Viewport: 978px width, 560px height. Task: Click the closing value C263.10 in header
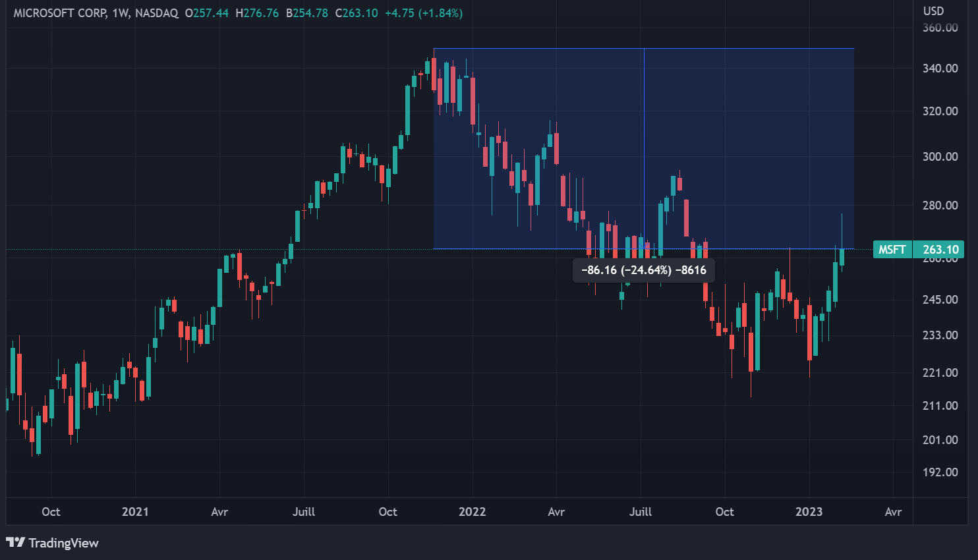coord(357,13)
